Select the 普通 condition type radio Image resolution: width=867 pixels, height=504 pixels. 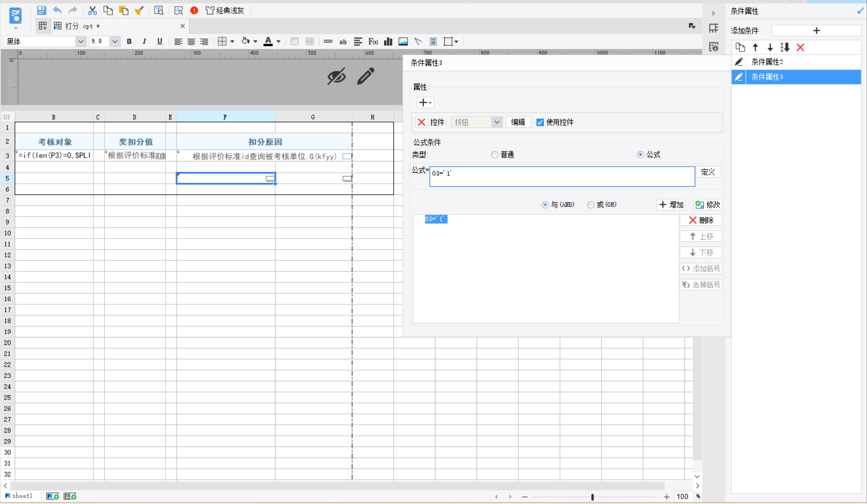(x=494, y=155)
